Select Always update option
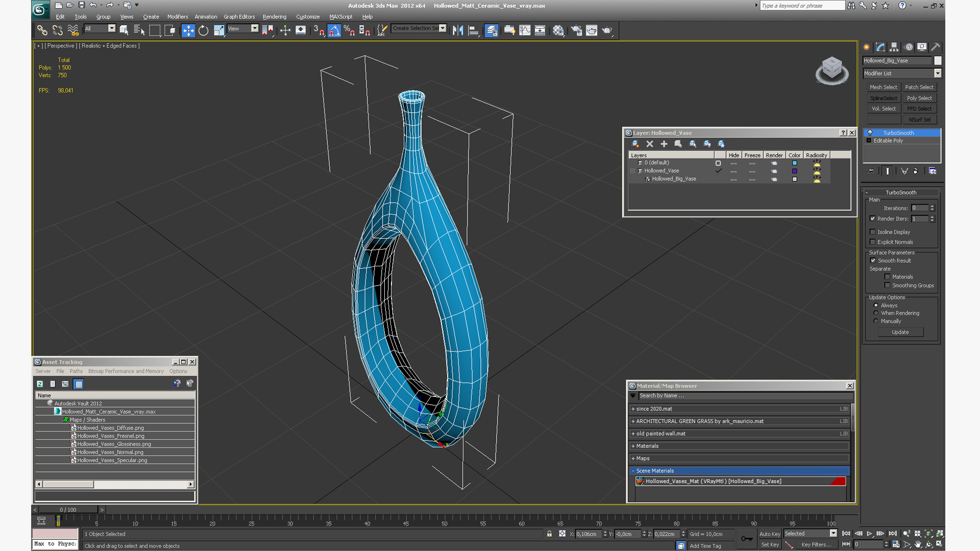The height and width of the screenshot is (551, 980). 876,305
